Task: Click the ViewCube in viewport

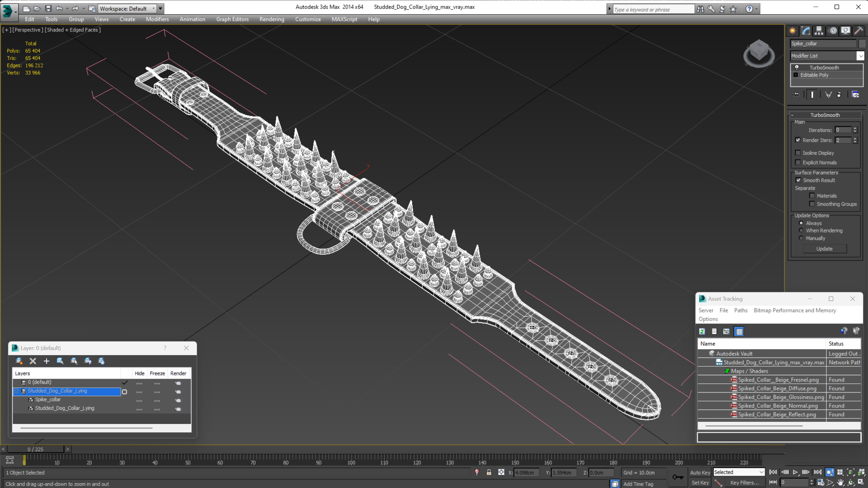Action: [x=759, y=53]
